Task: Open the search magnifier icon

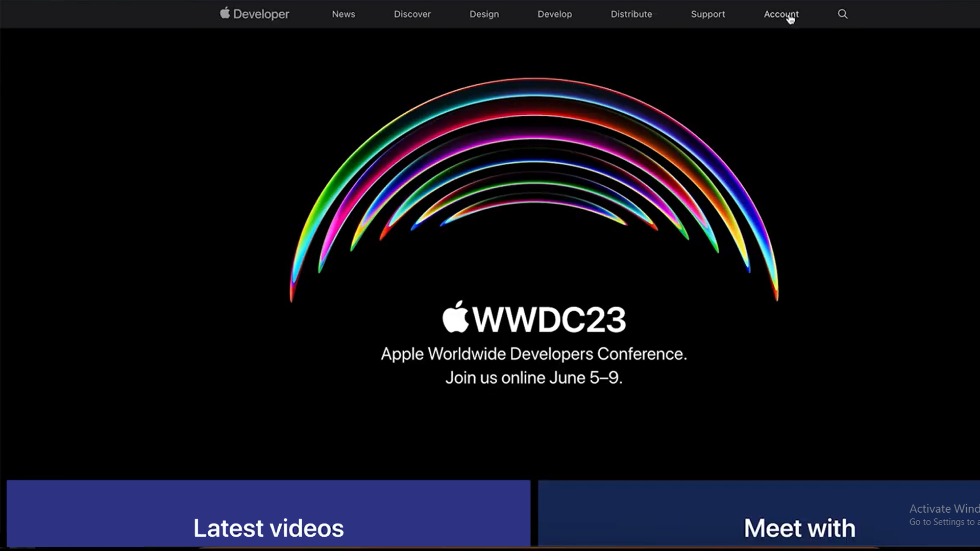Action: coord(842,14)
